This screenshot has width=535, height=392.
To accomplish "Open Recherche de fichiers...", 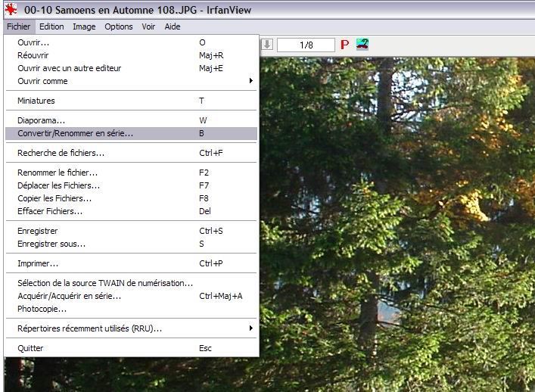I will [132, 153].
